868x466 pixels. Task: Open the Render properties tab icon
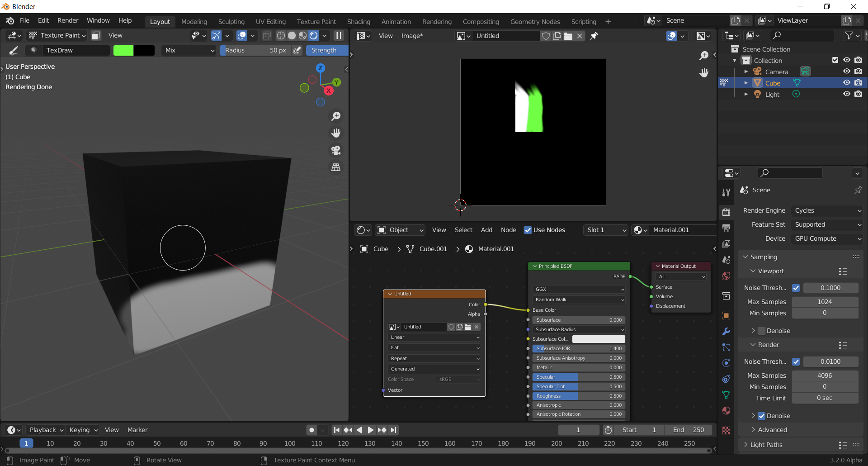726,212
